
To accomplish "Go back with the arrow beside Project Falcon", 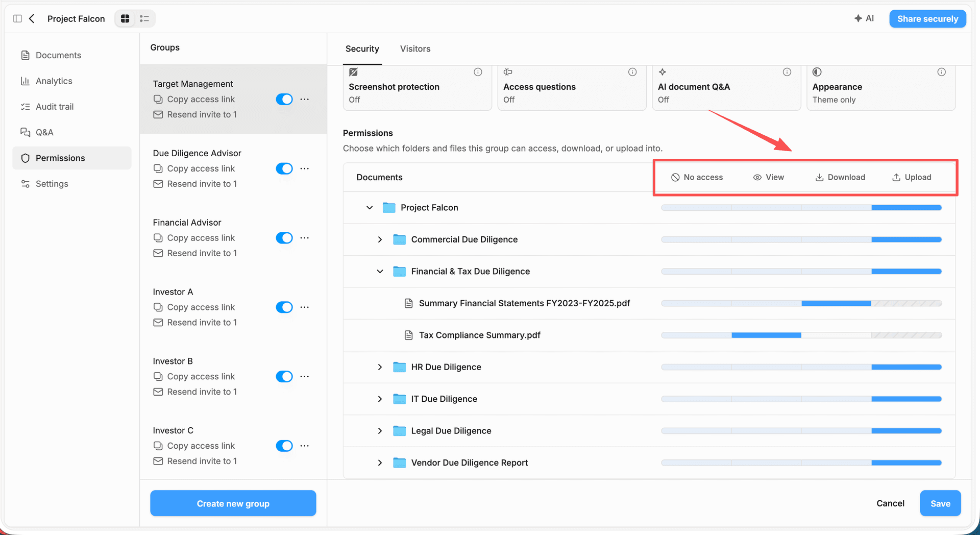I will [x=32, y=19].
